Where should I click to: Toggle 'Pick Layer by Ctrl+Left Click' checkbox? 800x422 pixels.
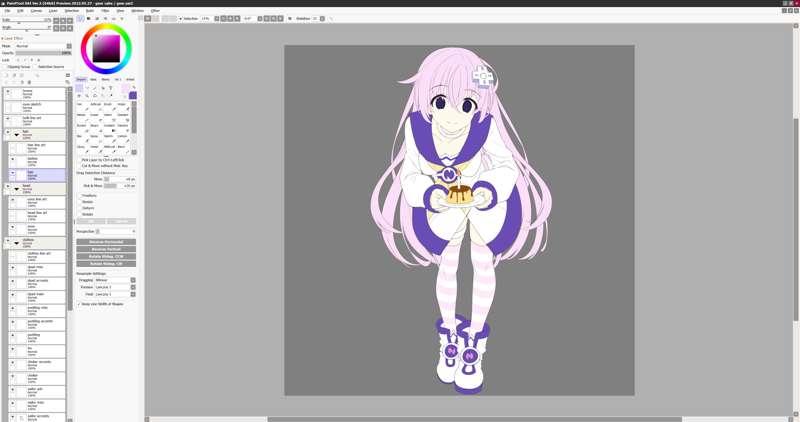coord(79,160)
